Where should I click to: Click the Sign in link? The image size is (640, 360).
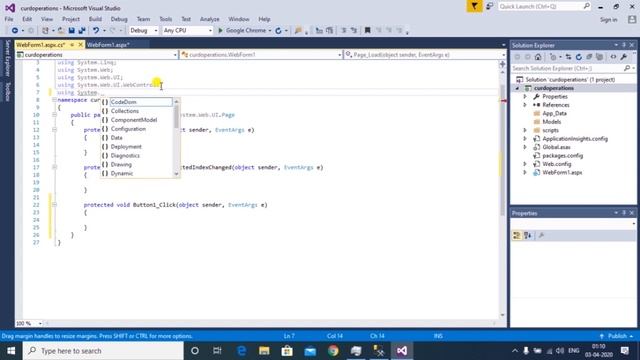pos(609,20)
